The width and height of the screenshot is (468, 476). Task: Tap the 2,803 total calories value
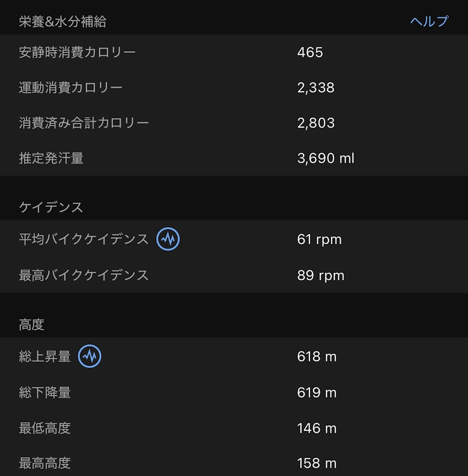coord(316,123)
